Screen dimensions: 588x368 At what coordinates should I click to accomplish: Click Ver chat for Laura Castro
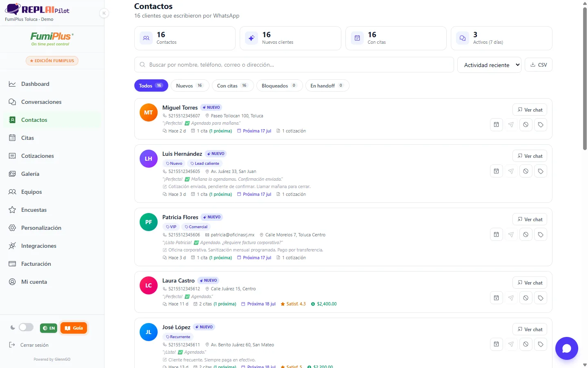pyautogui.click(x=530, y=283)
